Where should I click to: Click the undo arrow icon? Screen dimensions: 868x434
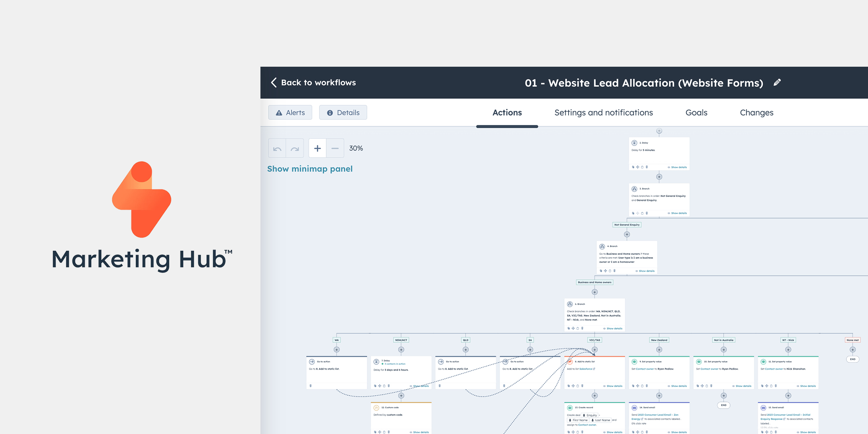[x=277, y=148]
